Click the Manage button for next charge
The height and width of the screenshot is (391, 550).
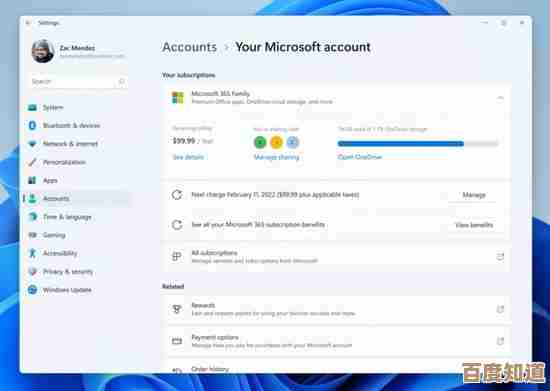coord(474,195)
